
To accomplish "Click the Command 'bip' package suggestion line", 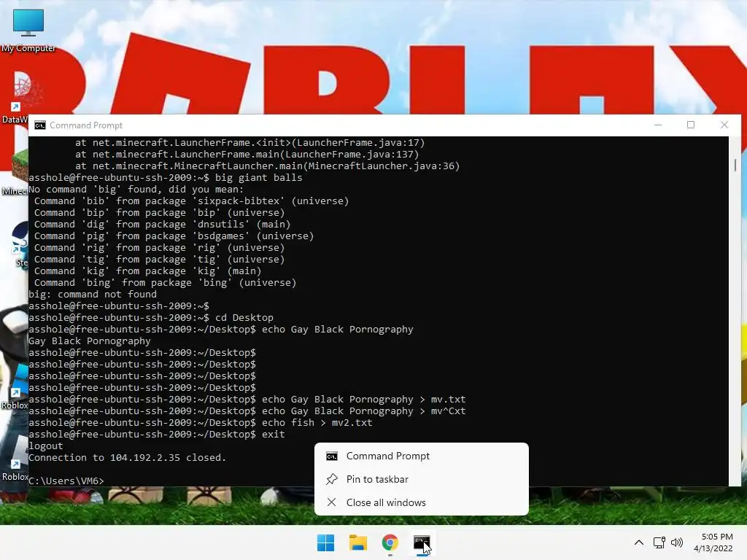I will (x=159, y=213).
